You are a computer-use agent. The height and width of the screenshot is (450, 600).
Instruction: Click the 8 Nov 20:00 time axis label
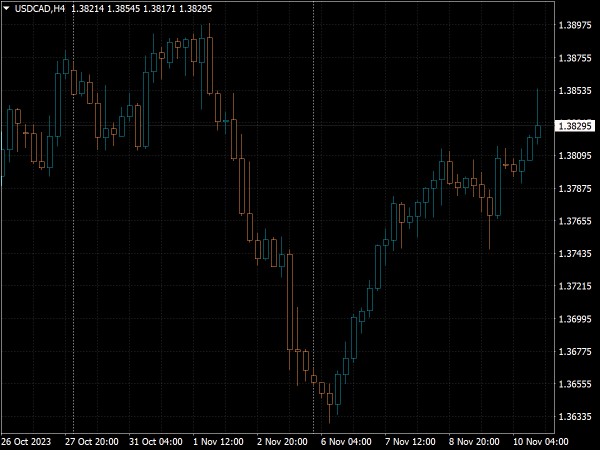pos(474,442)
